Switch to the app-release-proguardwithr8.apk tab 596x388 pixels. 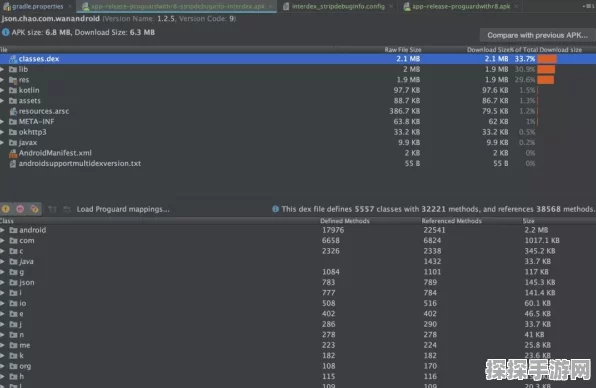461,6
